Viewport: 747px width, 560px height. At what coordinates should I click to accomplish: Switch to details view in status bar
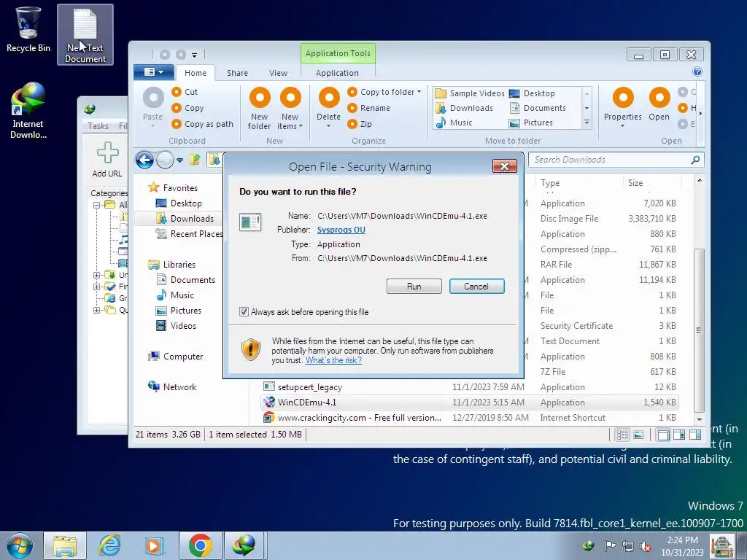tap(622, 435)
